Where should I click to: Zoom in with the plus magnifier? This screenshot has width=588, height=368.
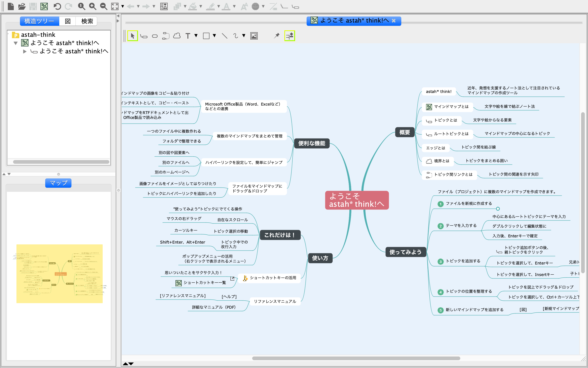click(x=93, y=6)
